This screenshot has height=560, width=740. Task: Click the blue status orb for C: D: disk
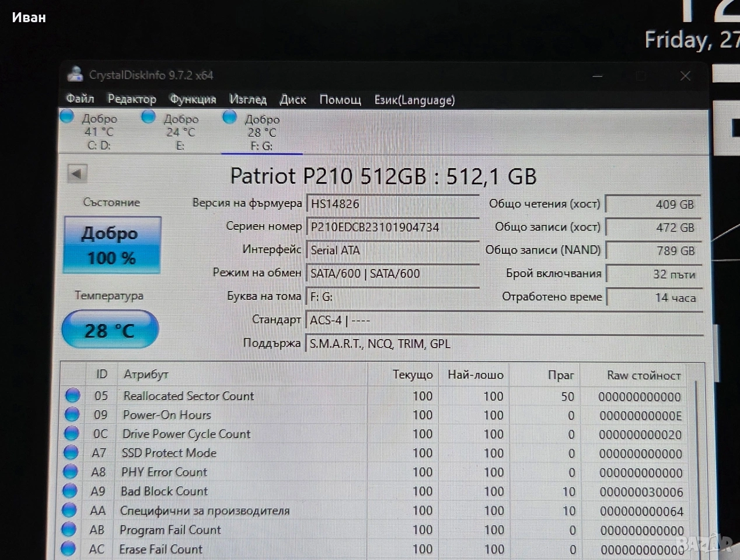pyautogui.click(x=67, y=117)
